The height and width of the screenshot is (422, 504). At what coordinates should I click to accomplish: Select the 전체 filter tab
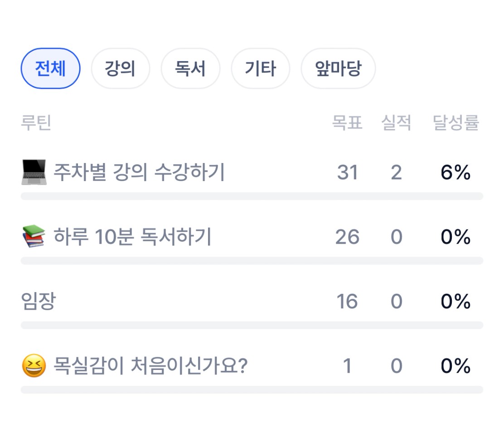tap(50, 69)
